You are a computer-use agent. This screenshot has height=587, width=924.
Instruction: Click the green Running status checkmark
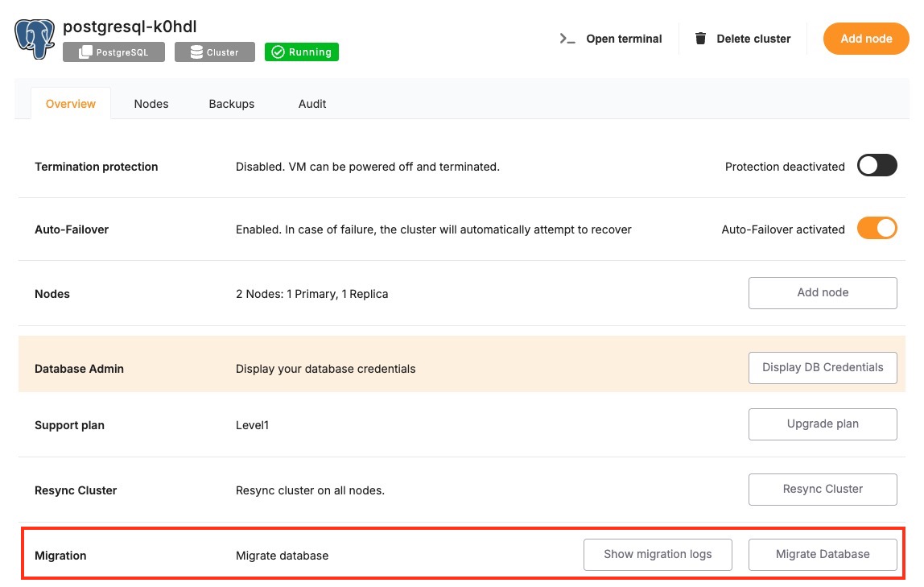(x=278, y=52)
